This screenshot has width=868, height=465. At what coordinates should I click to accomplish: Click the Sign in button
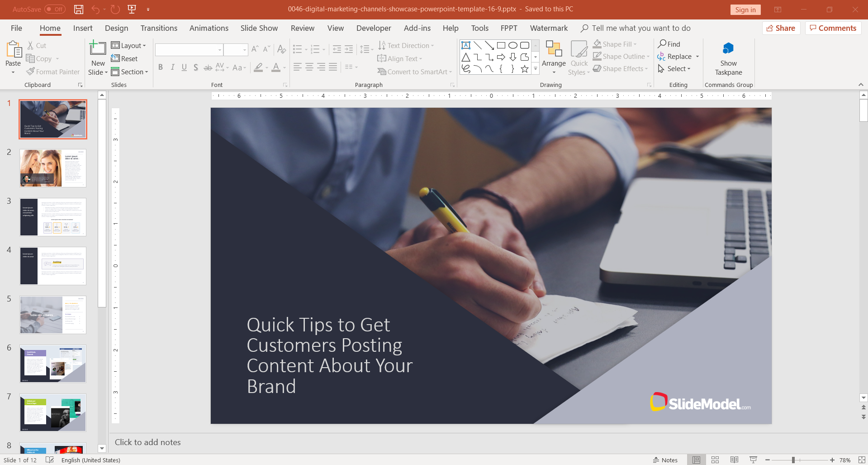(x=745, y=10)
